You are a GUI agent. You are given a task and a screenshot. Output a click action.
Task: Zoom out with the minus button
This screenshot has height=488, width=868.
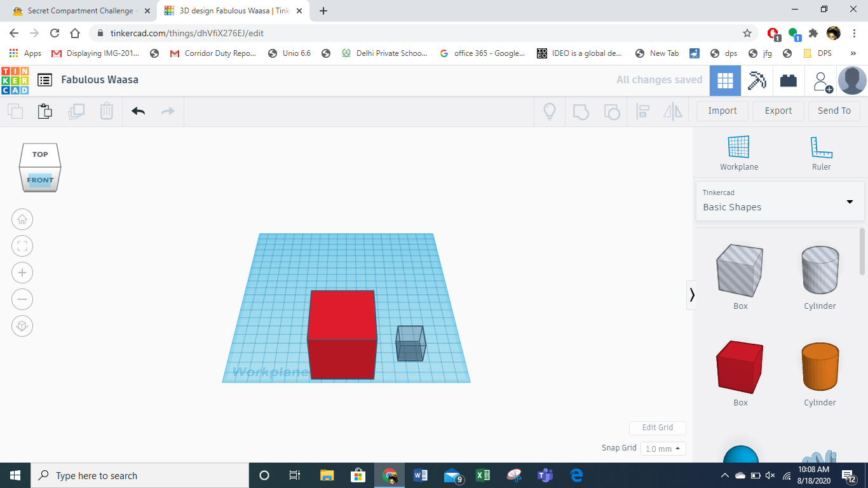click(22, 299)
